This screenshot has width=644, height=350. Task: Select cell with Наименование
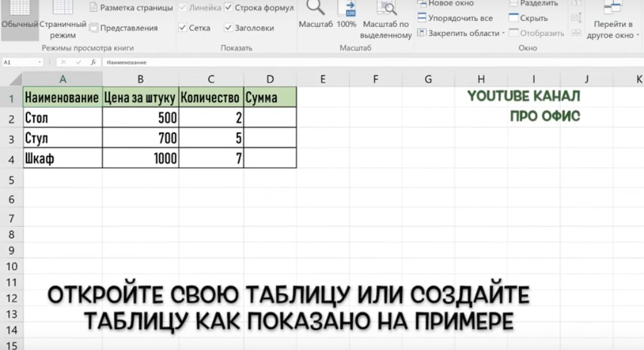pyautogui.click(x=62, y=97)
